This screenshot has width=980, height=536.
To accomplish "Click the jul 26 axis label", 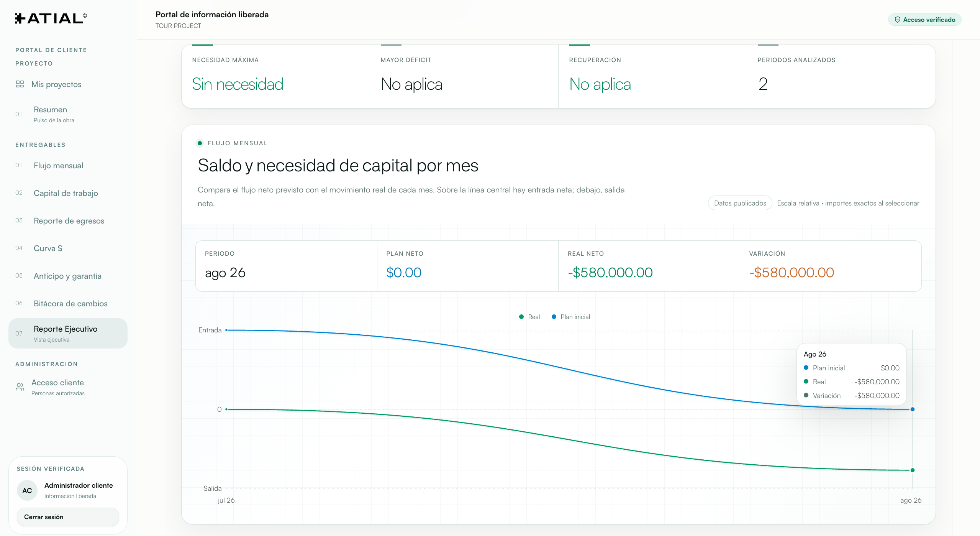I will tap(226, 500).
